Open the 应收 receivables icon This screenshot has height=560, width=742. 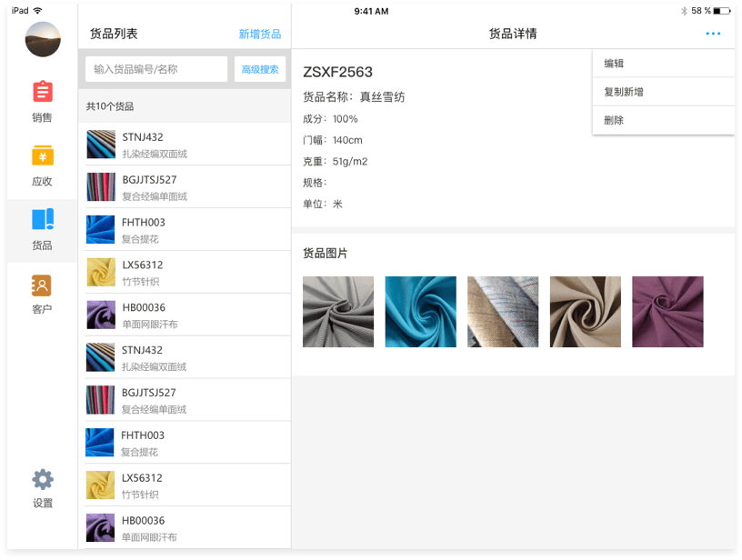pyautogui.click(x=42, y=156)
